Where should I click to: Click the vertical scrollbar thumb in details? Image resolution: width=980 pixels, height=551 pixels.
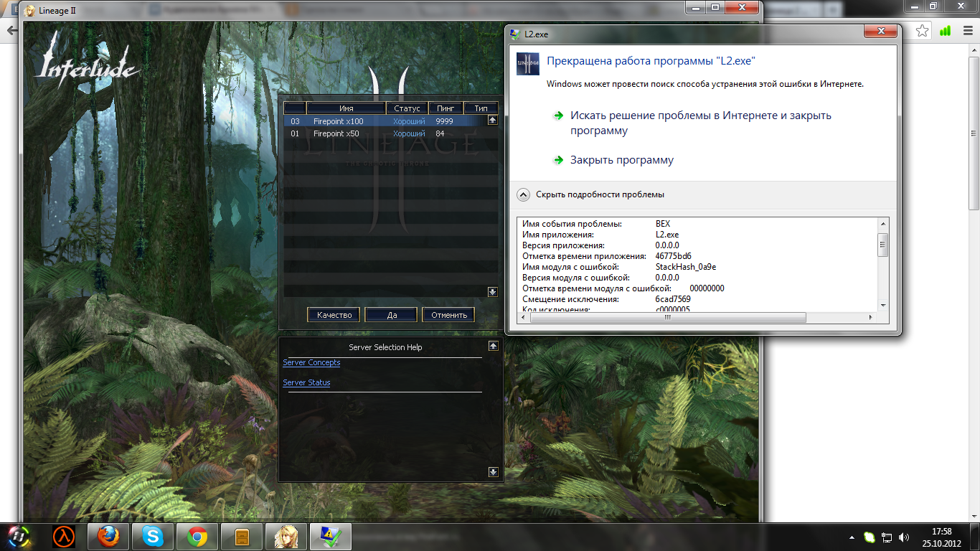(x=883, y=245)
